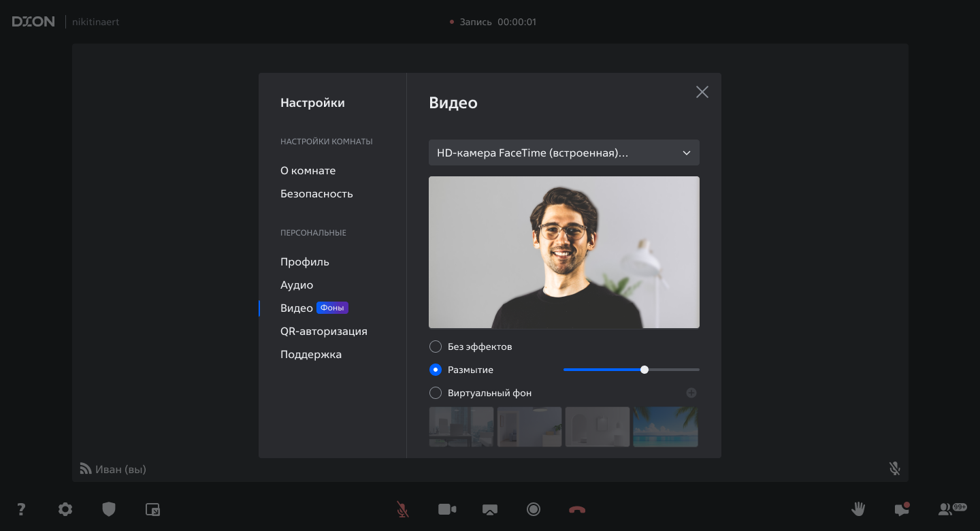This screenshot has width=980, height=531.
Task: Click the record button icon
Action: tap(534, 509)
